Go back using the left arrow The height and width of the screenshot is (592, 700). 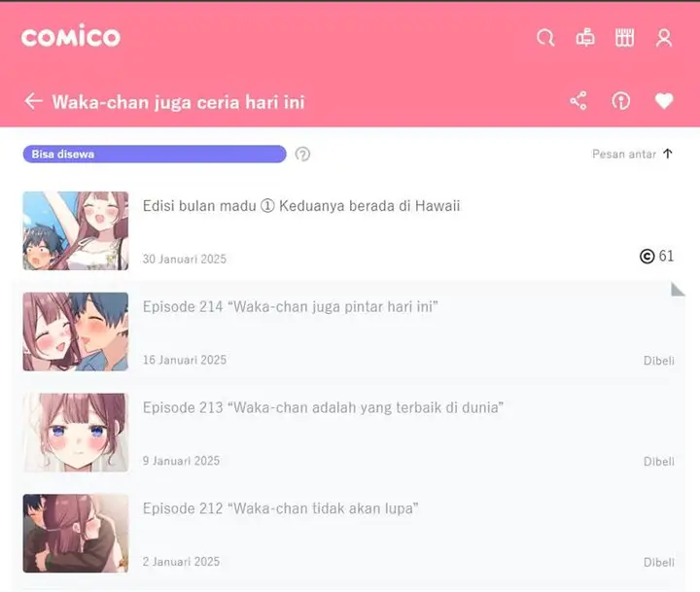pos(33,101)
